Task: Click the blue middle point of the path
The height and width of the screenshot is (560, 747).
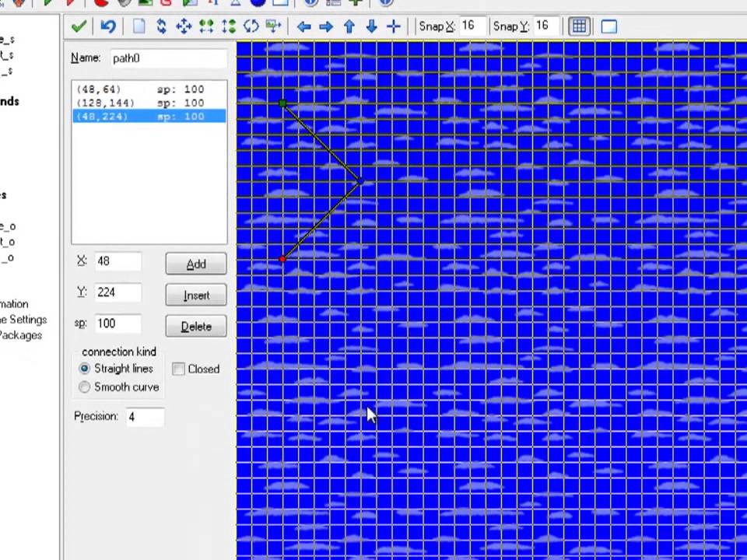Action: [360, 181]
